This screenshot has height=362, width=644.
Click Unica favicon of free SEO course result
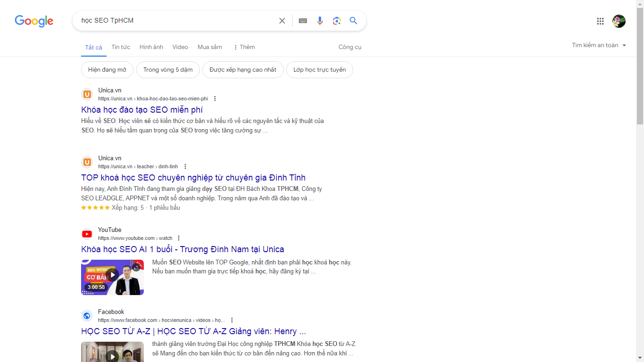(87, 94)
